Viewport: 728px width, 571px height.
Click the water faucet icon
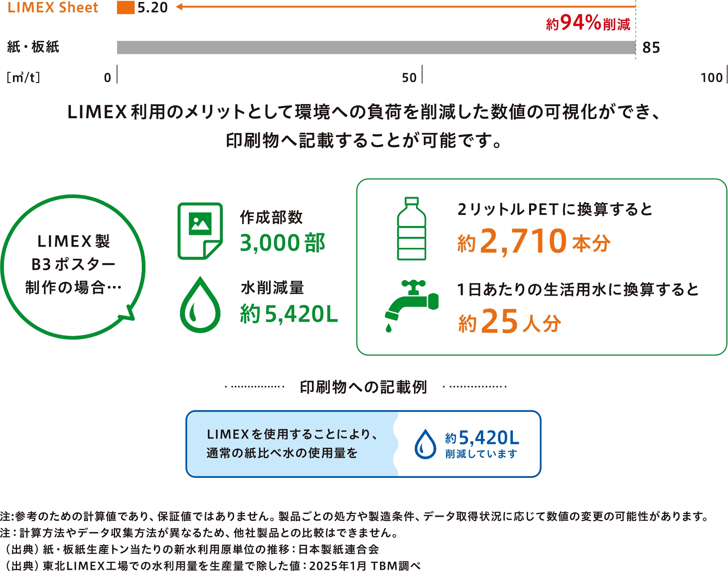pos(411,304)
